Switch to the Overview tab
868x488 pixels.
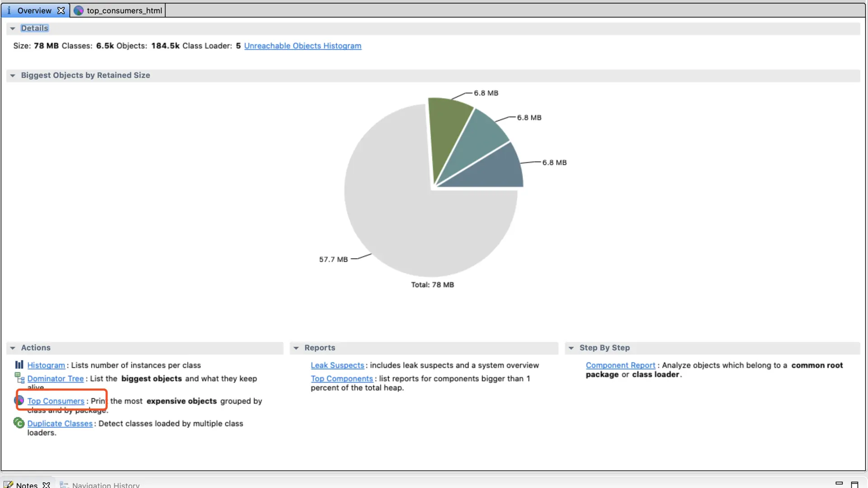(x=35, y=10)
